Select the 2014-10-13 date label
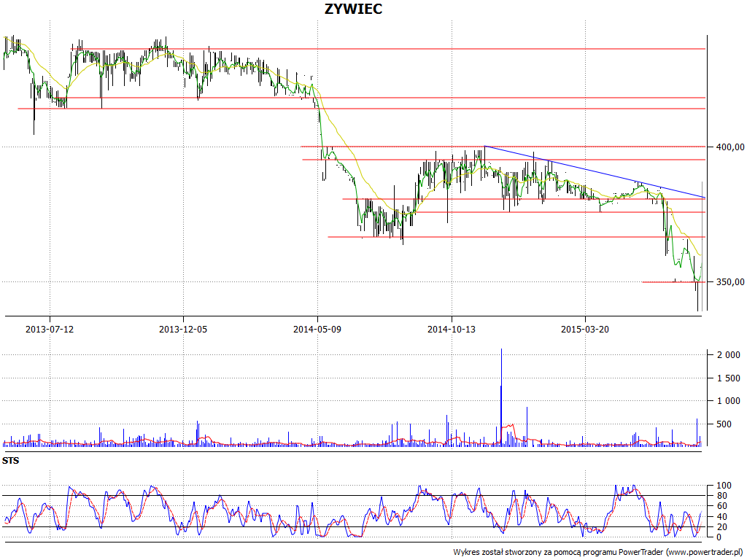The width and height of the screenshot is (747, 560). click(x=451, y=329)
